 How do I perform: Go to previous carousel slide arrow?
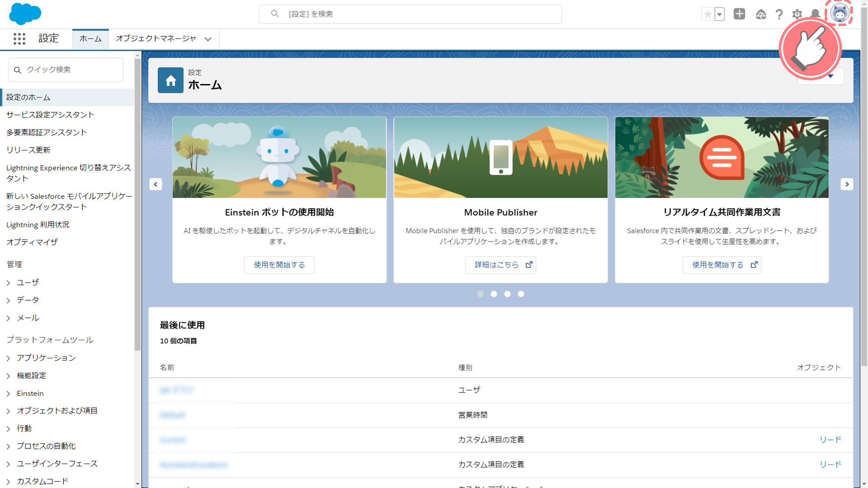coord(156,184)
